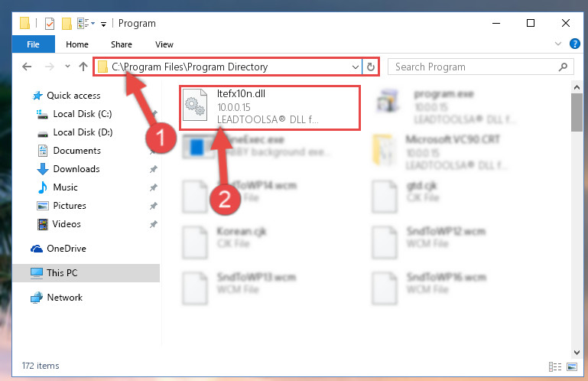Screen dimensions: 588x381
Task: Expand the ribbon with the chevron
Action: coord(558,44)
